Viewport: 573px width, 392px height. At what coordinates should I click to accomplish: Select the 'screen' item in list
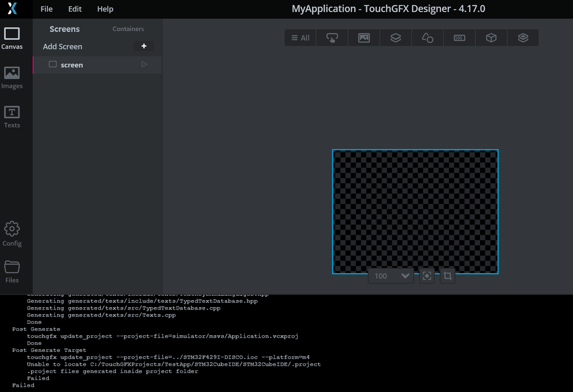pos(97,65)
